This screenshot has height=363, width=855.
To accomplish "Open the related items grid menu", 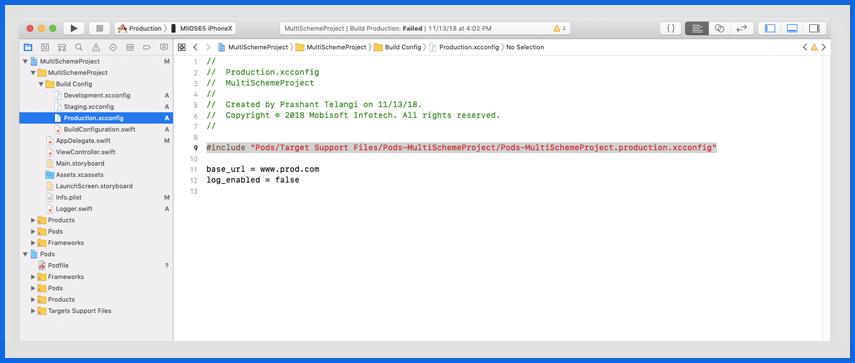I will 182,47.
